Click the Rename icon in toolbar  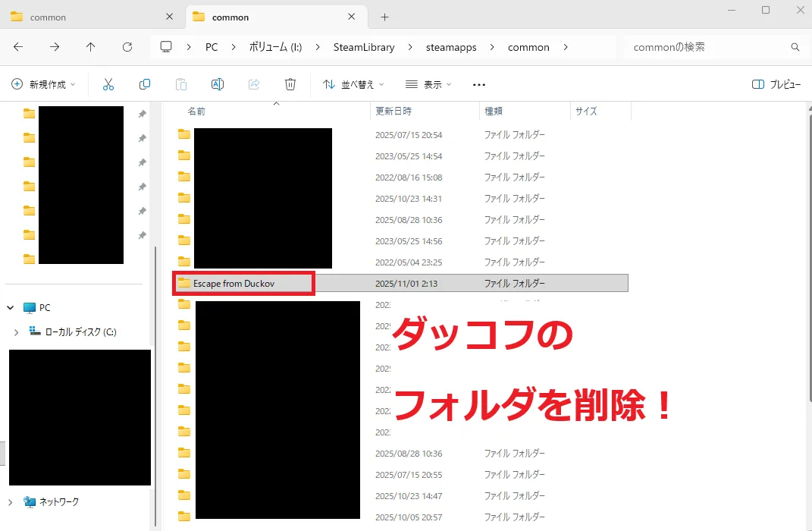click(x=218, y=84)
